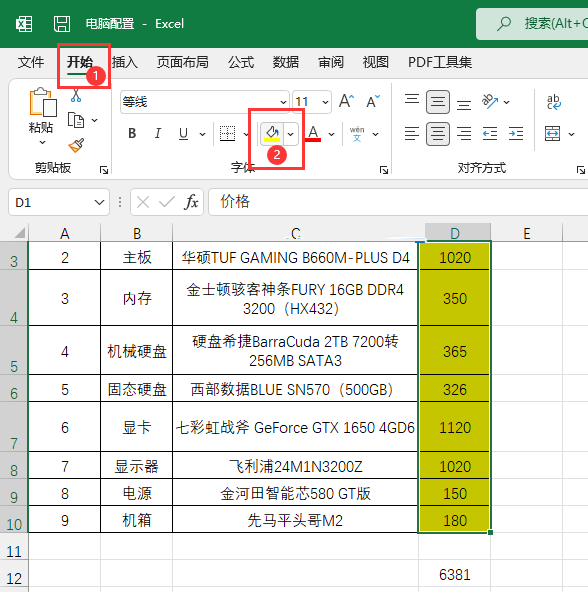Toggle top vertical align
The height and width of the screenshot is (592, 588).
[412, 101]
